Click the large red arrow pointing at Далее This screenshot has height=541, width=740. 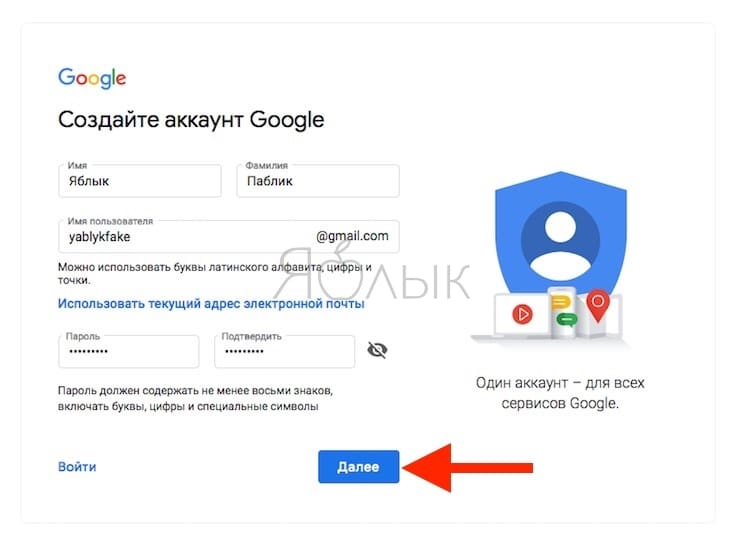(468, 467)
